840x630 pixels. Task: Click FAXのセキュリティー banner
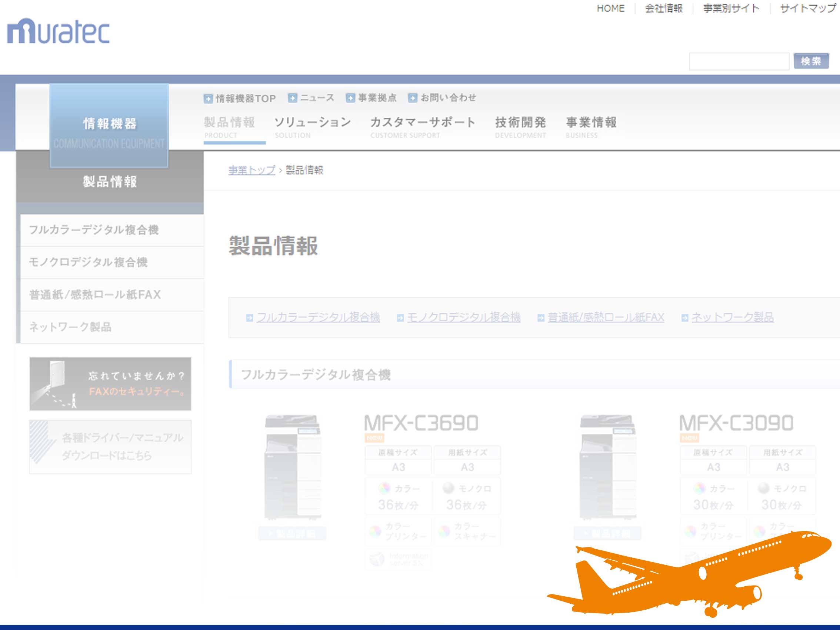click(x=110, y=384)
